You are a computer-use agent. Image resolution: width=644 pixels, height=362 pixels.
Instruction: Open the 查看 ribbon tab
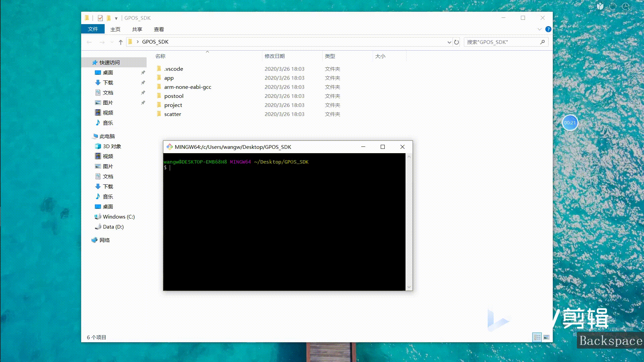[x=159, y=29]
